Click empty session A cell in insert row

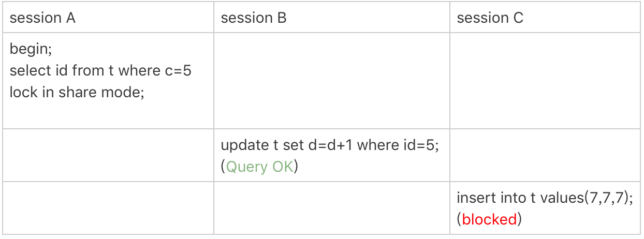tap(109, 207)
